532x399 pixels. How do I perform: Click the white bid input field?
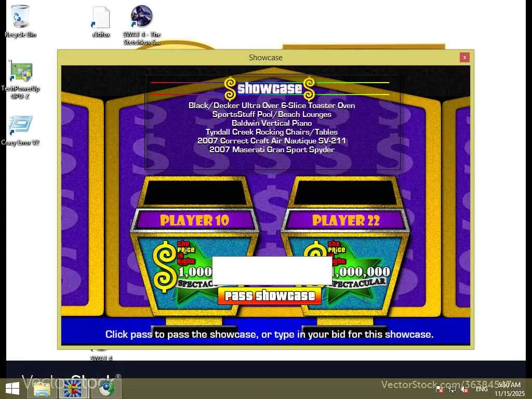[272, 270]
